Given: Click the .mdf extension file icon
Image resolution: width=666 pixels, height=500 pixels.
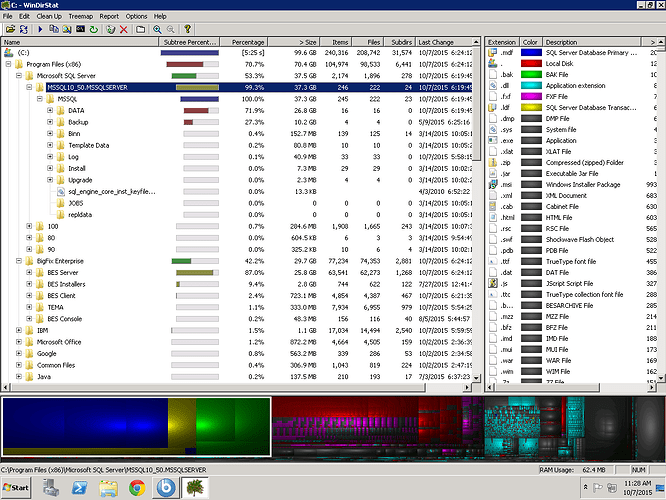Looking at the screenshot, I should [x=493, y=53].
